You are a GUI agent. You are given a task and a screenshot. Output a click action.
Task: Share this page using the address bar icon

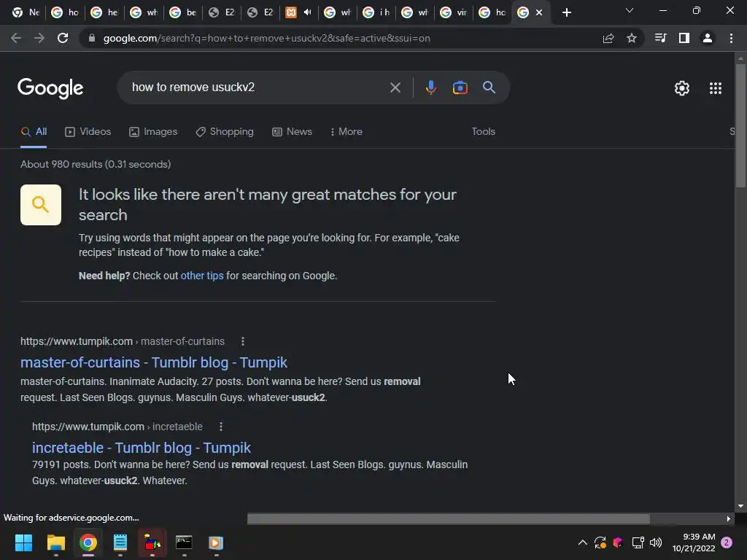coord(608,38)
